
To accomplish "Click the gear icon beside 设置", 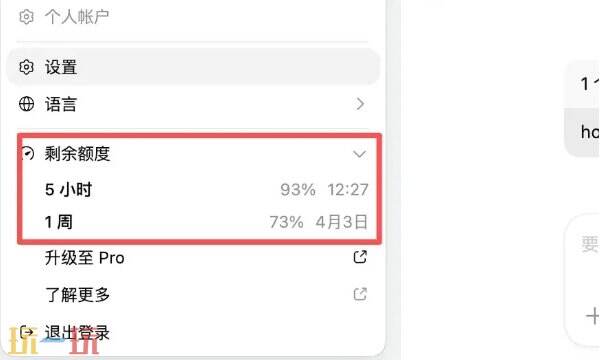I will pos(26,67).
